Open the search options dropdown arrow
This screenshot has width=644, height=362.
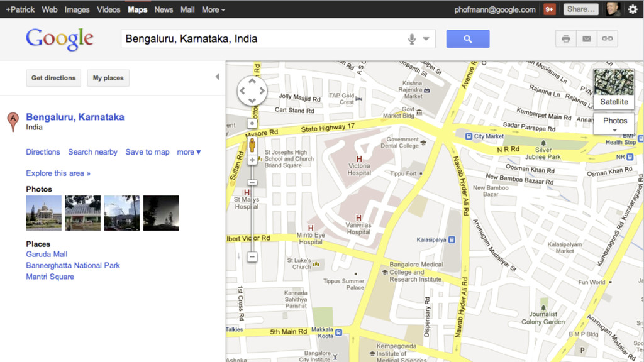(426, 39)
